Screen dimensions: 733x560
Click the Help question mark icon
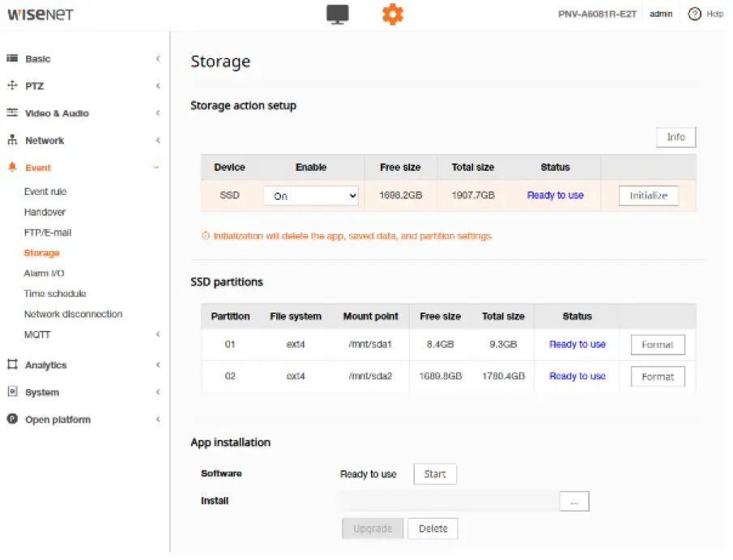(x=694, y=14)
